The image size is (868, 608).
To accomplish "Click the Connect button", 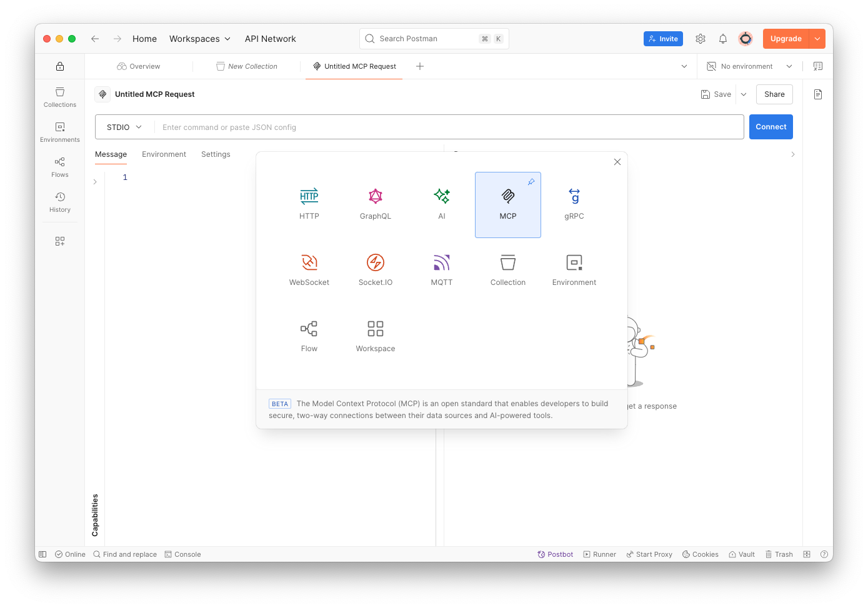I will [771, 127].
